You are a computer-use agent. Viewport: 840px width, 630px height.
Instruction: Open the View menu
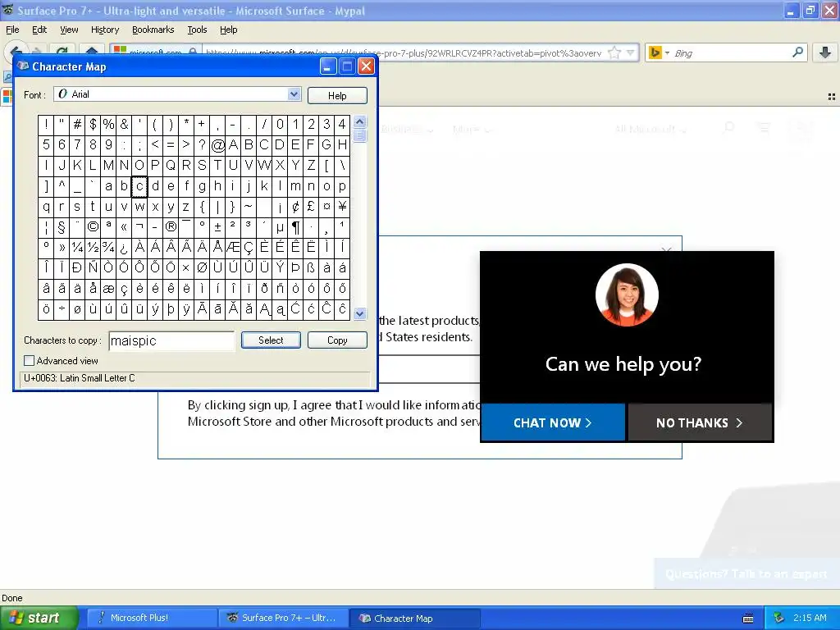[69, 30]
